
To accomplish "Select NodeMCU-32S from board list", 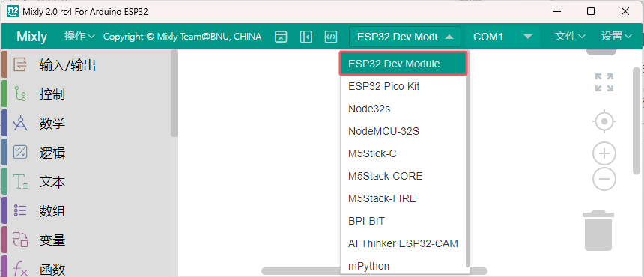I will (x=403, y=131).
